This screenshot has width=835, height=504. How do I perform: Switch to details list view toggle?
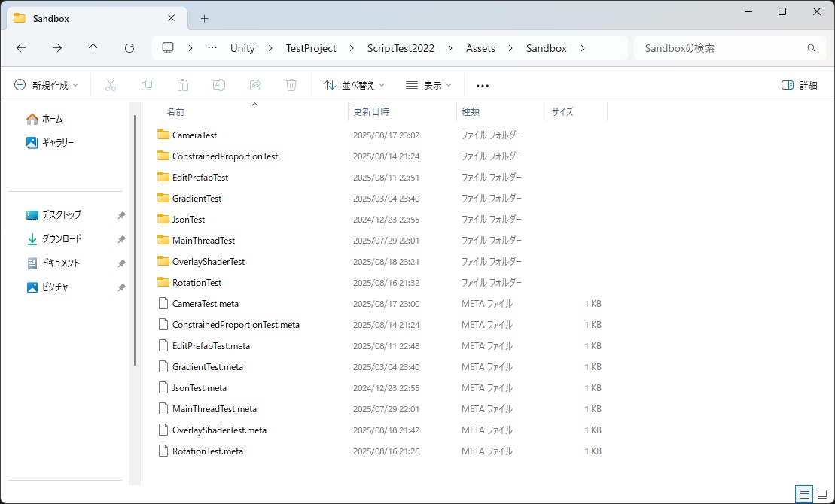coord(805,494)
